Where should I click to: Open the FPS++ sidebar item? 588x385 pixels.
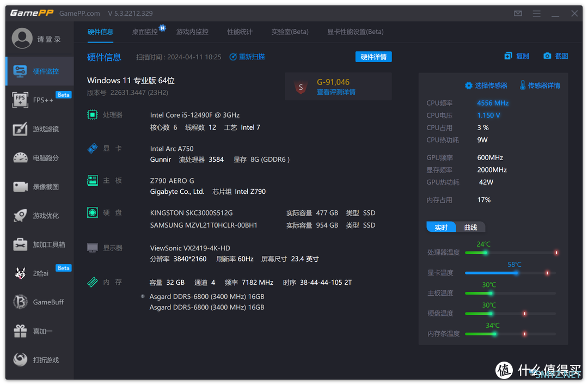tap(40, 100)
